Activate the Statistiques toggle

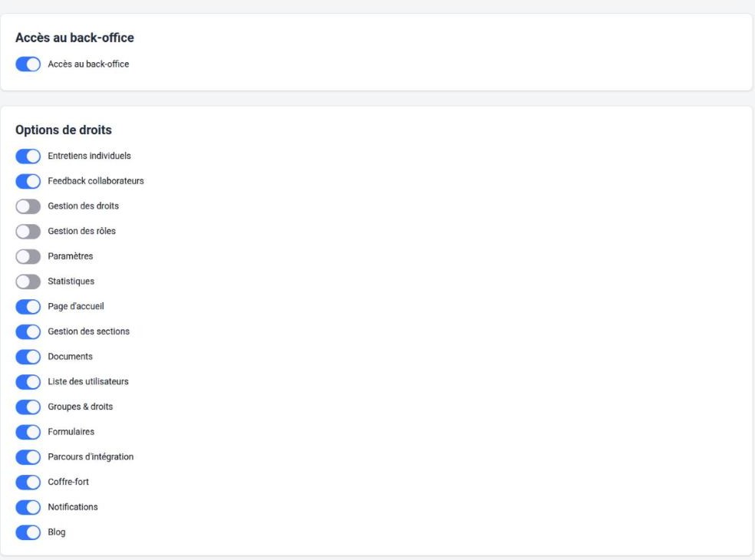click(x=28, y=282)
